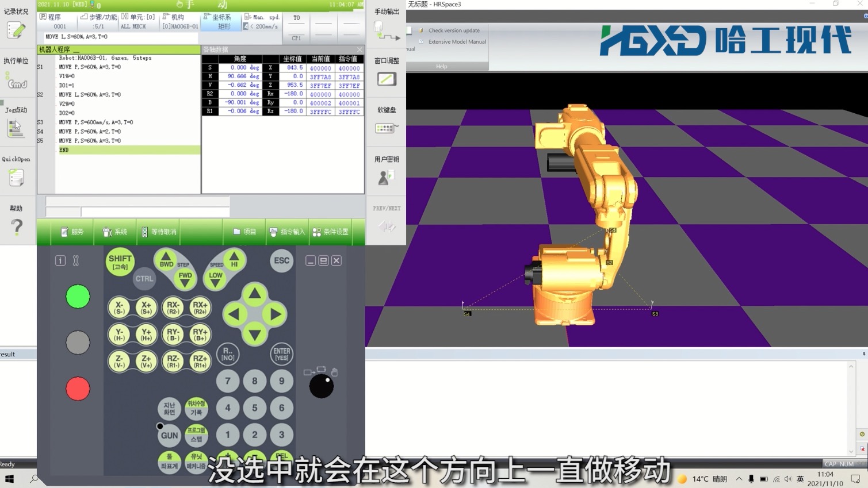This screenshot has width=868, height=488.
Task: Turn the black mode selector knob
Action: (x=322, y=386)
